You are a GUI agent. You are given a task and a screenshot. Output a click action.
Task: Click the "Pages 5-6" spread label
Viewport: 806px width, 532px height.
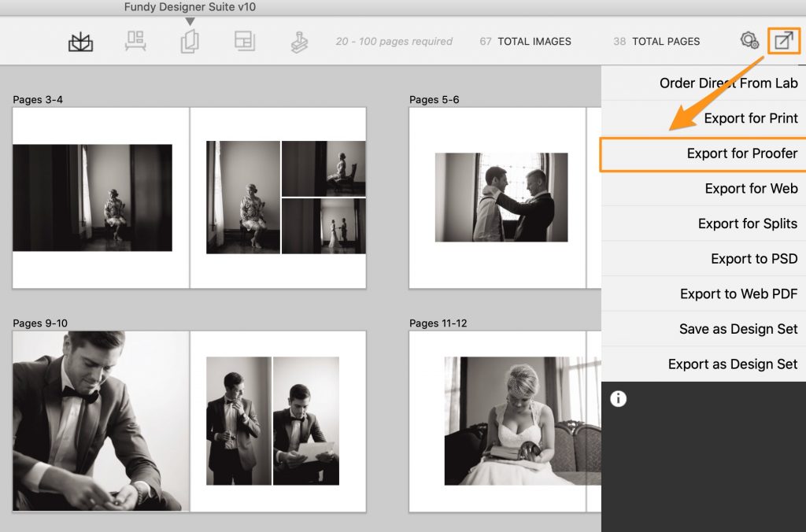(x=434, y=100)
